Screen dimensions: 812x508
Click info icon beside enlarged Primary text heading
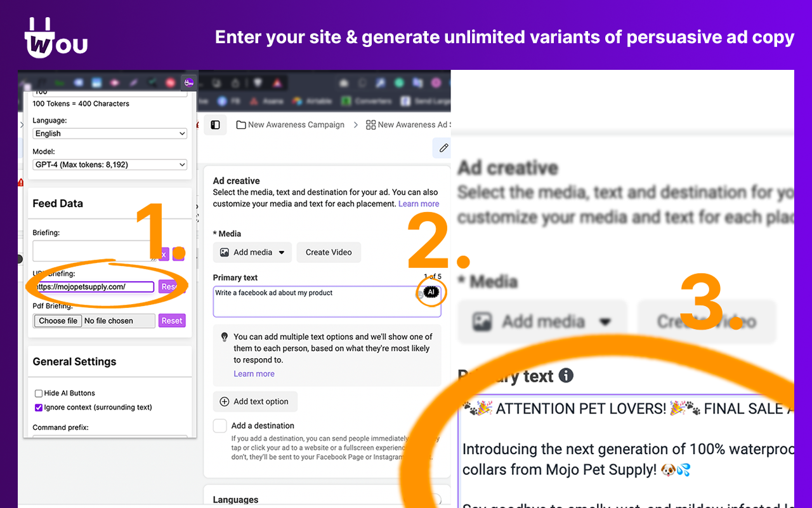[x=566, y=375]
